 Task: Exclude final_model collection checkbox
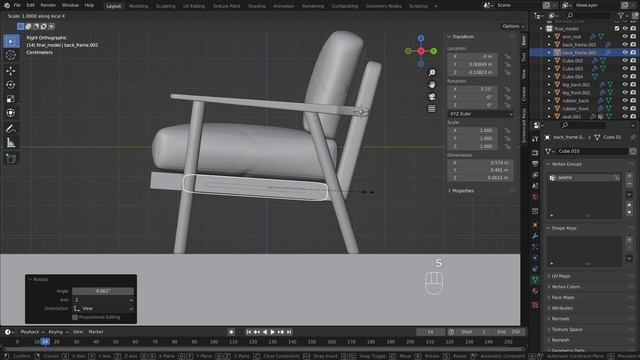pyautogui.click(x=617, y=29)
